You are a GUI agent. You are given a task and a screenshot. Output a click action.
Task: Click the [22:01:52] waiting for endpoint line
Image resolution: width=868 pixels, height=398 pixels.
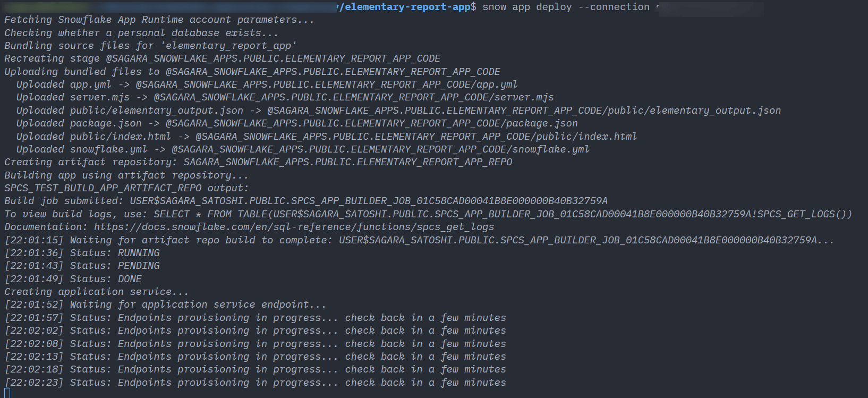(166, 304)
